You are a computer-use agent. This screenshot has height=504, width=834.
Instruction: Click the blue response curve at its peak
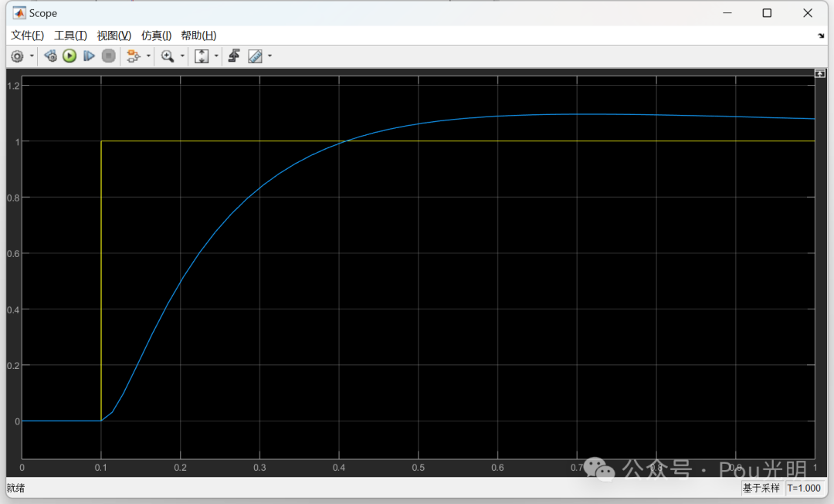pyautogui.click(x=585, y=114)
